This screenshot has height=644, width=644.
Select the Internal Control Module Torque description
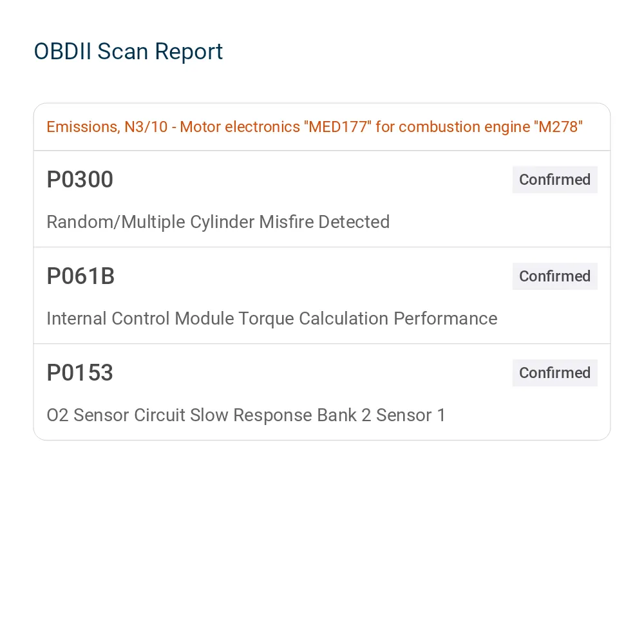(x=272, y=319)
